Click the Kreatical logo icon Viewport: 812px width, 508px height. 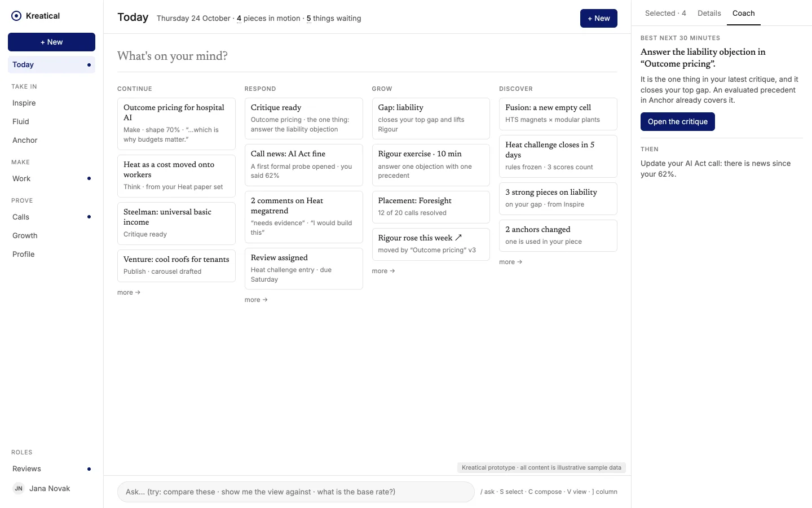(16, 16)
